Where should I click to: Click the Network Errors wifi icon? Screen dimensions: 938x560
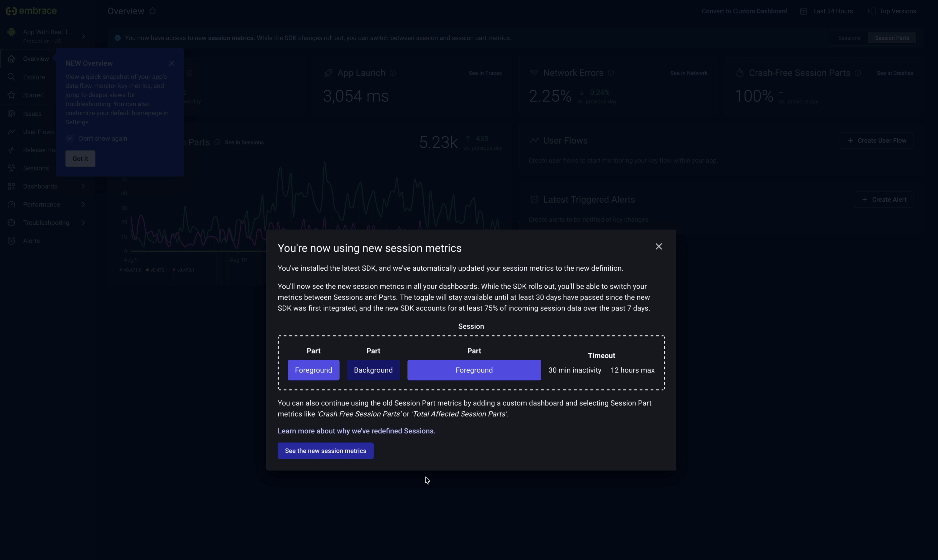(x=534, y=73)
